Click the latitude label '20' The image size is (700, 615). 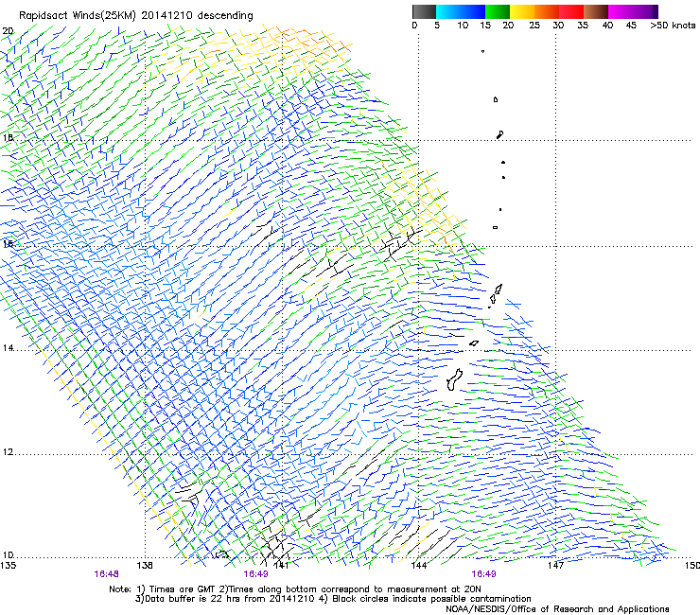tap(8, 31)
